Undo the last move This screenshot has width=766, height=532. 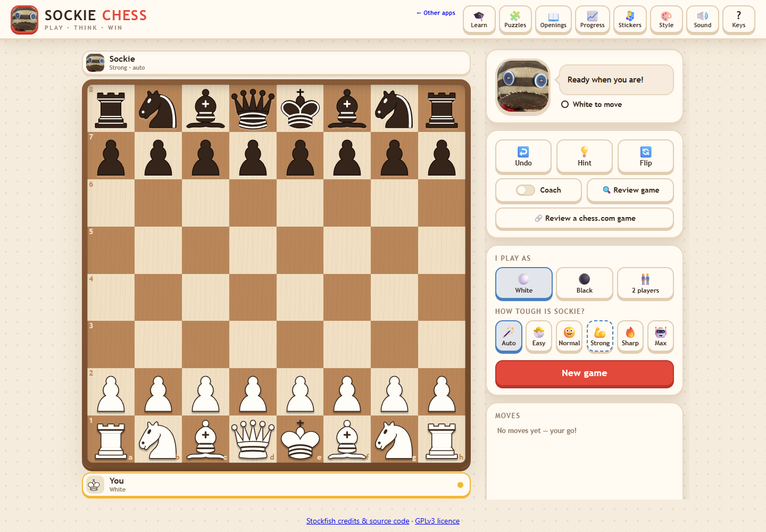pos(523,157)
